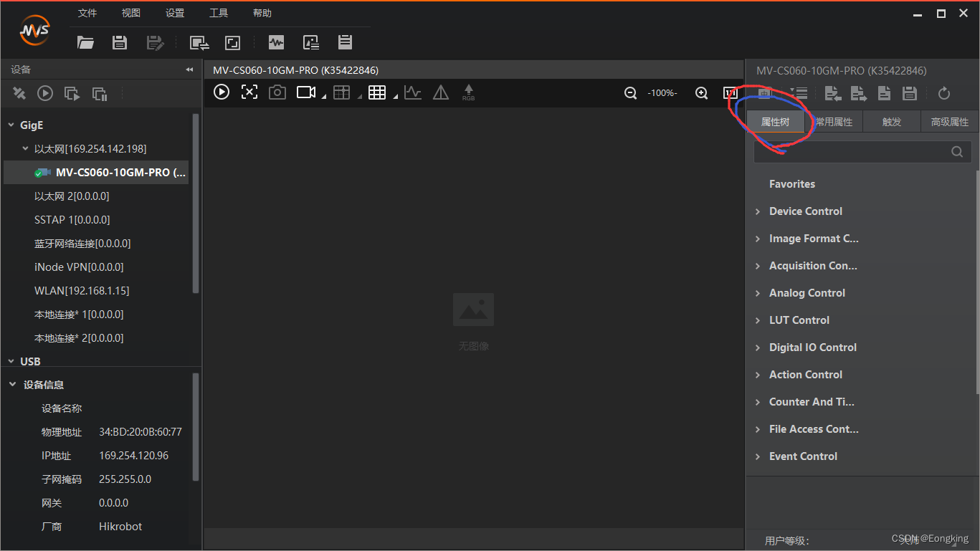This screenshot has height=551, width=980.
Task: Click the dimmed split-window grid icon
Action: point(341,92)
